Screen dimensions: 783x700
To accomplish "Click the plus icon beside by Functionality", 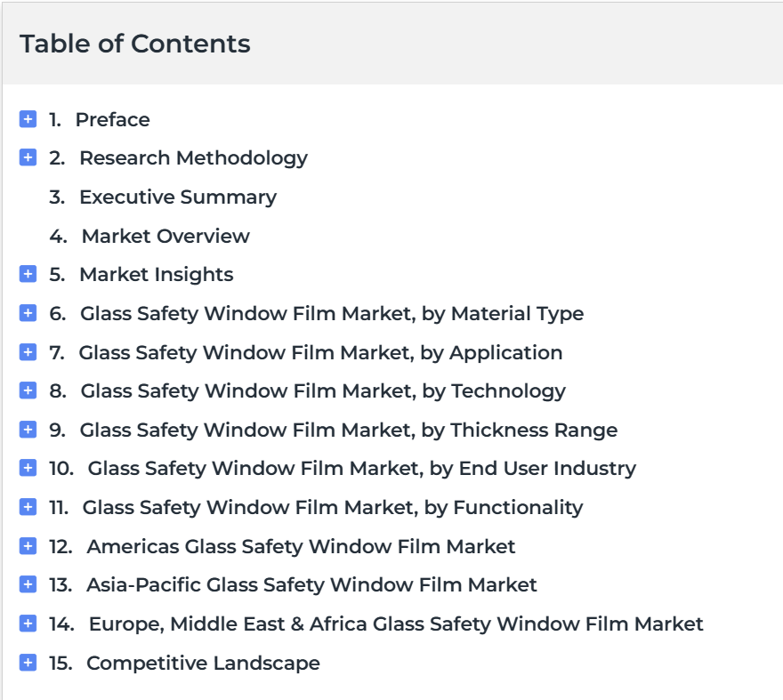I will 28,507.
